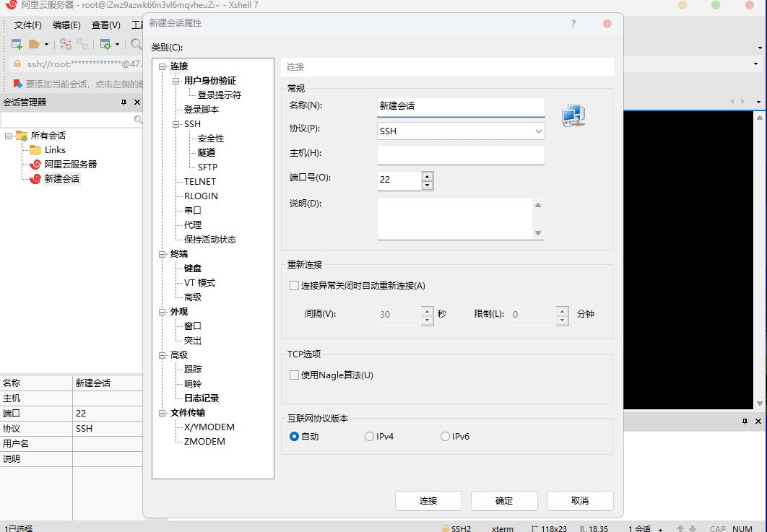The image size is (767, 532).
Task: Click the help question mark in dialog title
Action: point(573,24)
